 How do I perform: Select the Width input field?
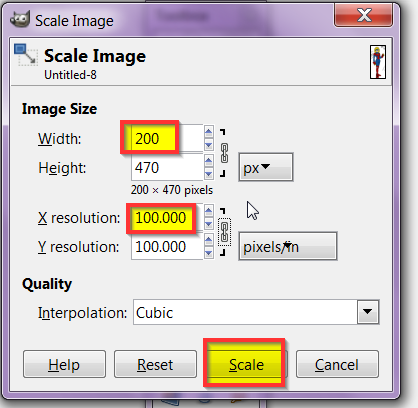[x=167, y=138]
